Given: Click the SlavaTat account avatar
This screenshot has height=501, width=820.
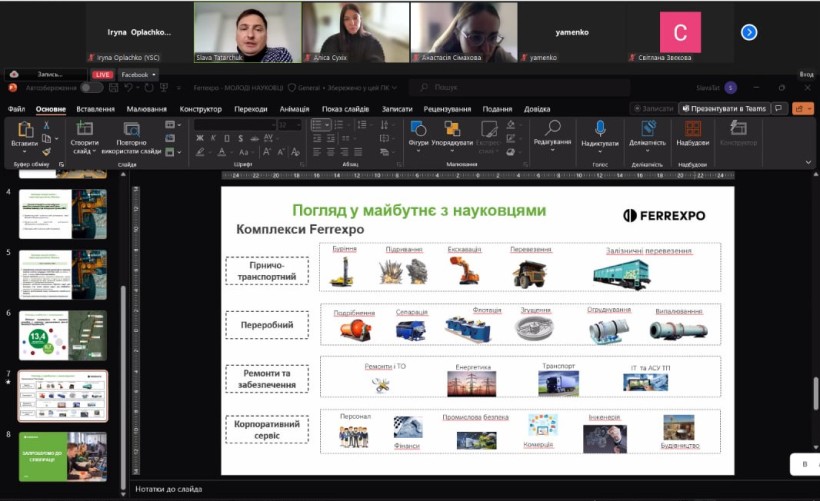Looking at the screenshot, I should coord(731,87).
